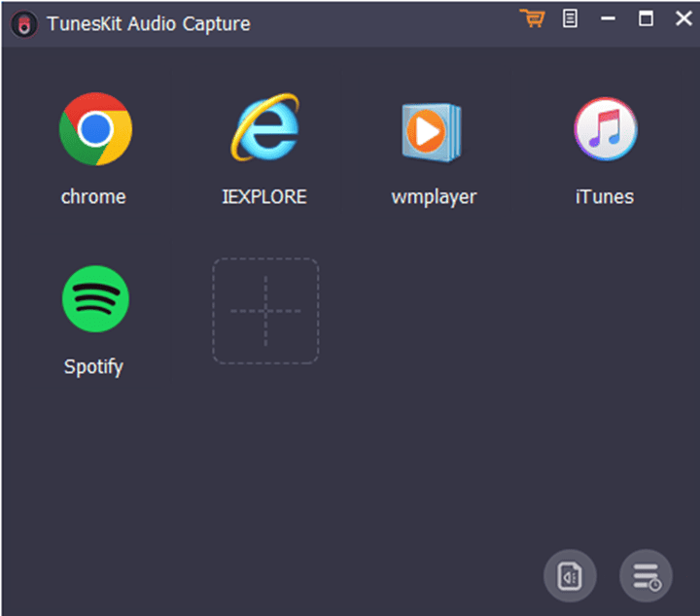Image resolution: width=700 pixels, height=616 pixels.
Task: Show the capture history list
Action: click(646, 576)
